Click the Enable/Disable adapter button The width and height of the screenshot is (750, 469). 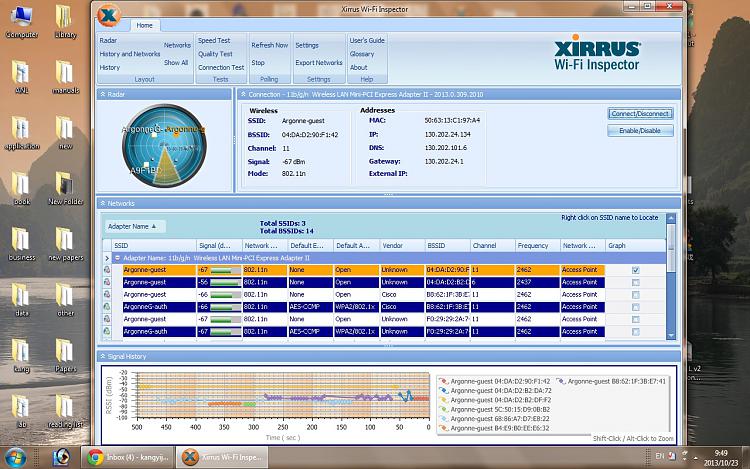(640, 131)
